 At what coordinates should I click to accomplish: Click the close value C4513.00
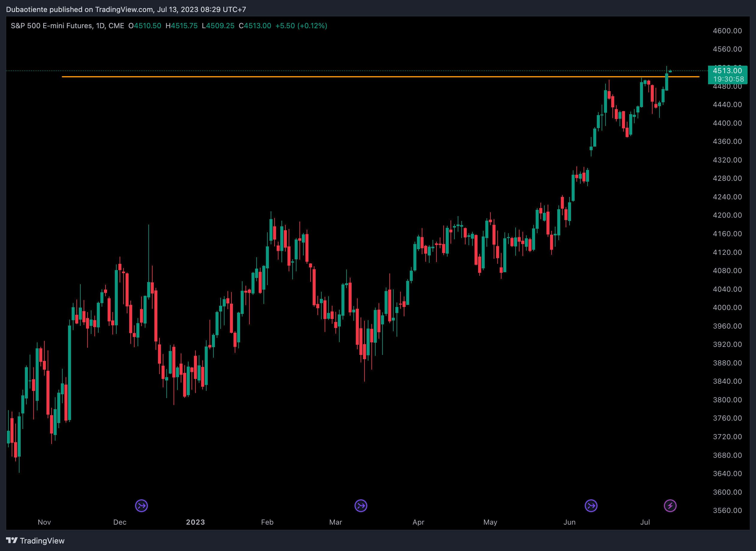(x=255, y=26)
